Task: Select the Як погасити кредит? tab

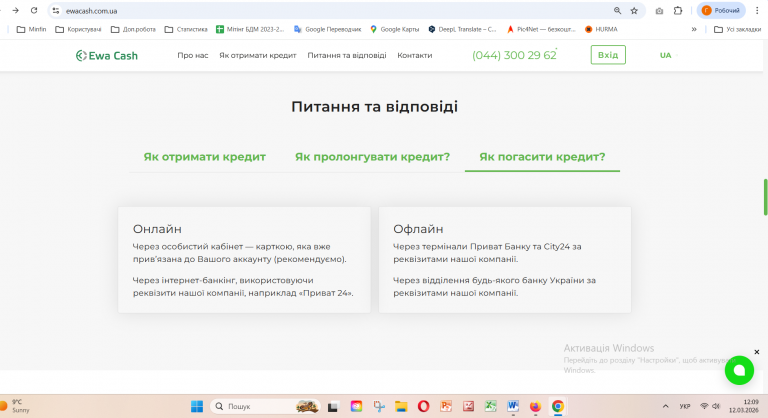Action: pyautogui.click(x=542, y=157)
